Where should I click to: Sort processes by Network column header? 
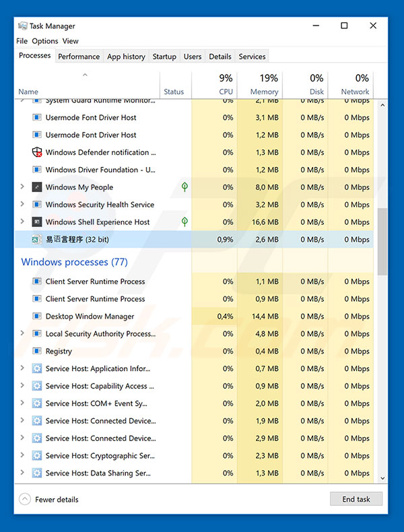click(351, 85)
